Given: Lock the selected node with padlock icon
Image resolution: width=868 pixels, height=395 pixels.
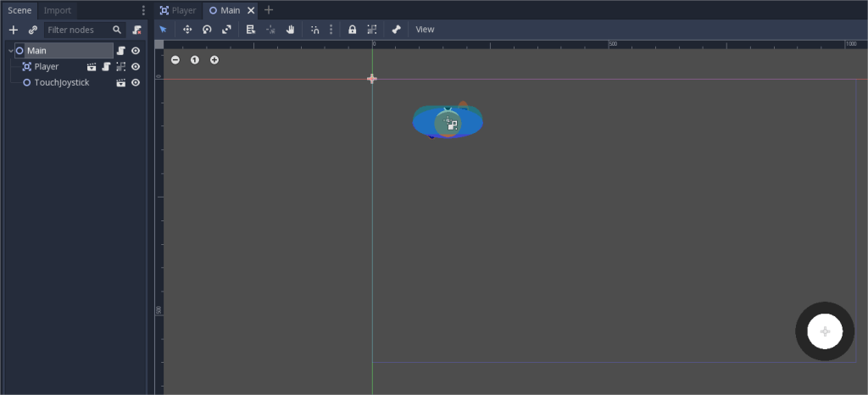Looking at the screenshot, I should [353, 30].
